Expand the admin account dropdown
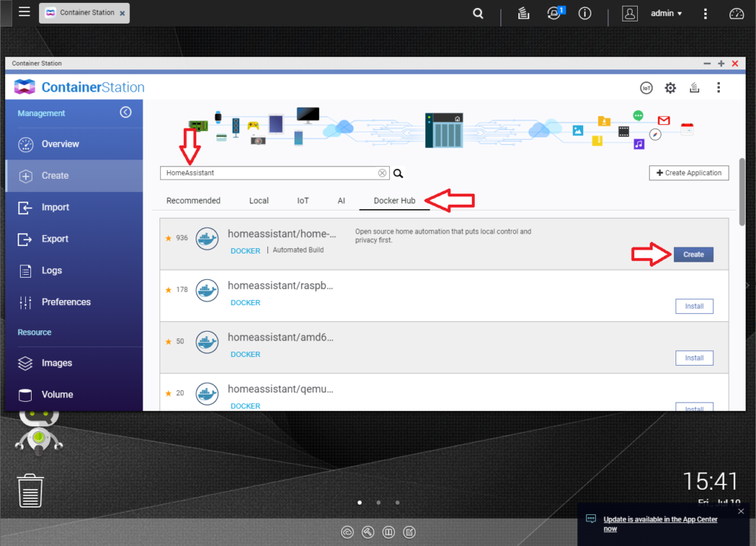The image size is (756, 546). coord(667,13)
